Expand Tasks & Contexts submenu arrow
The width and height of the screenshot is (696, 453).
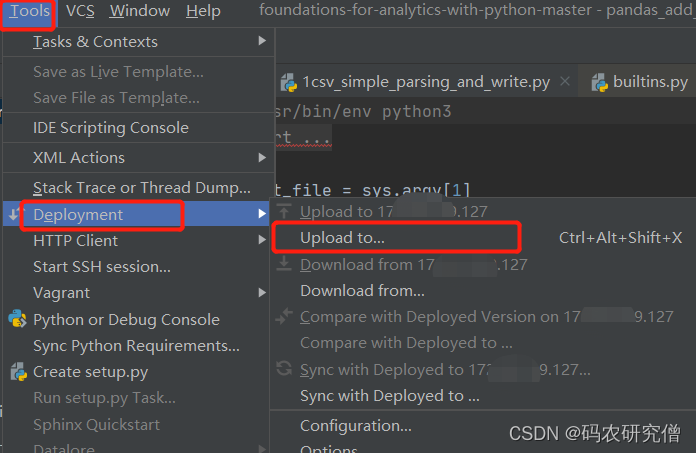click(262, 41)
